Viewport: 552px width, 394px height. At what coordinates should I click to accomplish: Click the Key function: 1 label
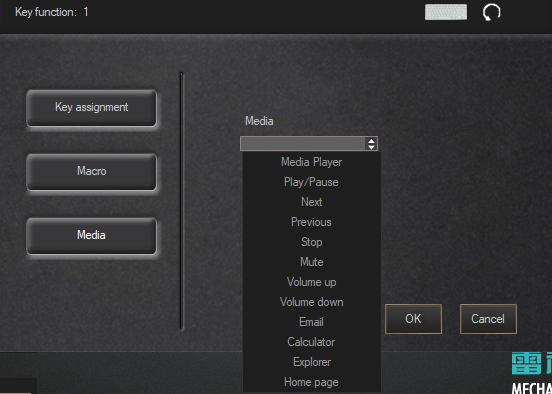point(52,12)
